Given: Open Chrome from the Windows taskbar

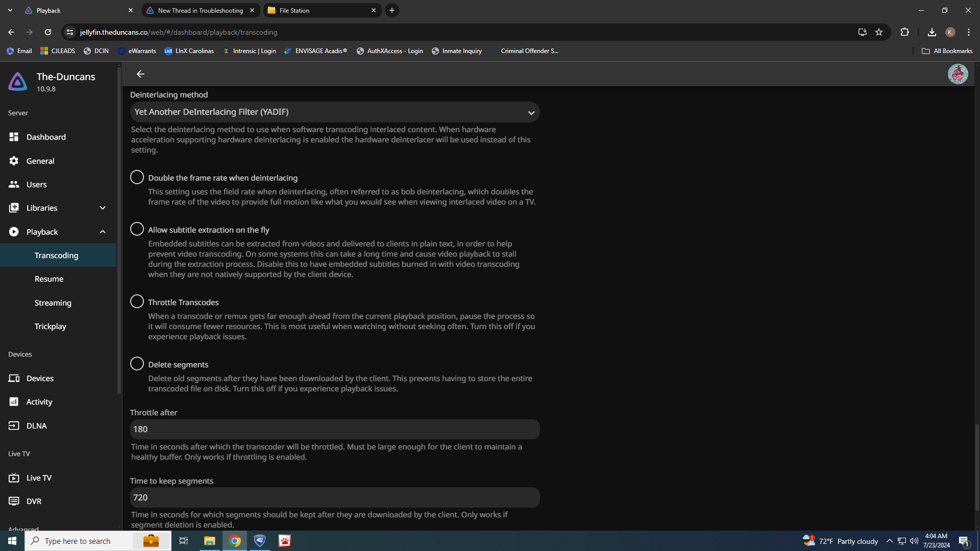Looking at the screenshot, I should (x=235, y=541).
